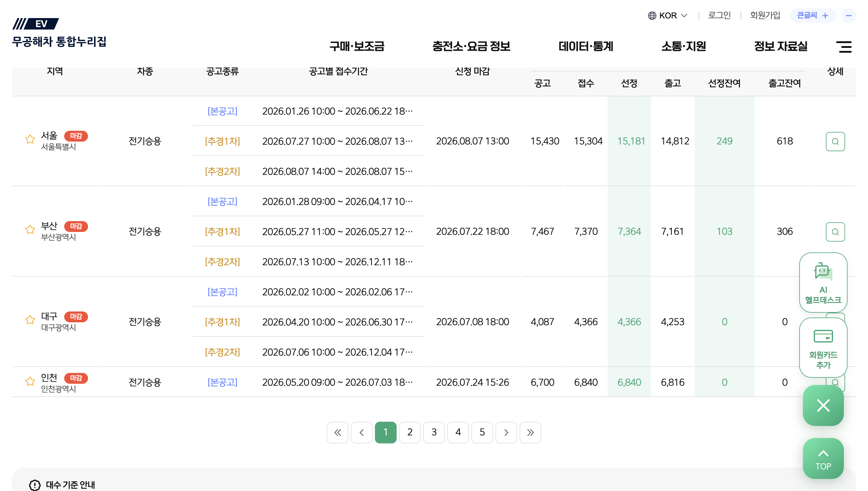Click 서울 선정잔여 value 249

coord(724,141)
